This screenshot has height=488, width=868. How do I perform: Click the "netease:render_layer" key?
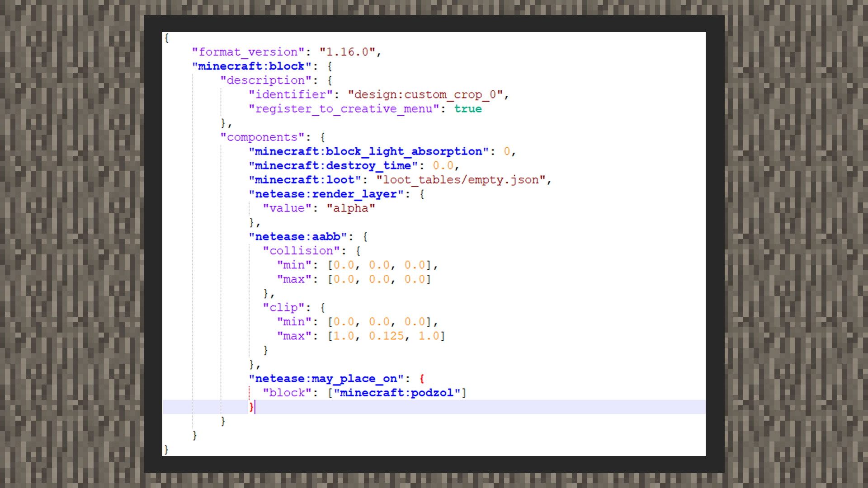326,194
